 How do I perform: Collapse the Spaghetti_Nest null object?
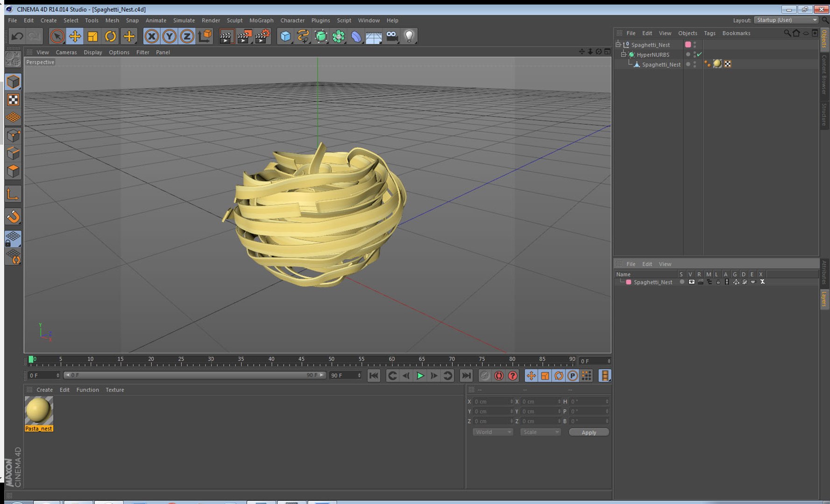(618, 45)
